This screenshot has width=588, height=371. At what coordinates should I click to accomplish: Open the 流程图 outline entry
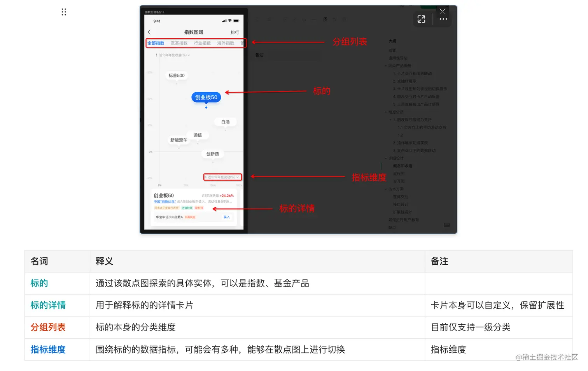399,174
